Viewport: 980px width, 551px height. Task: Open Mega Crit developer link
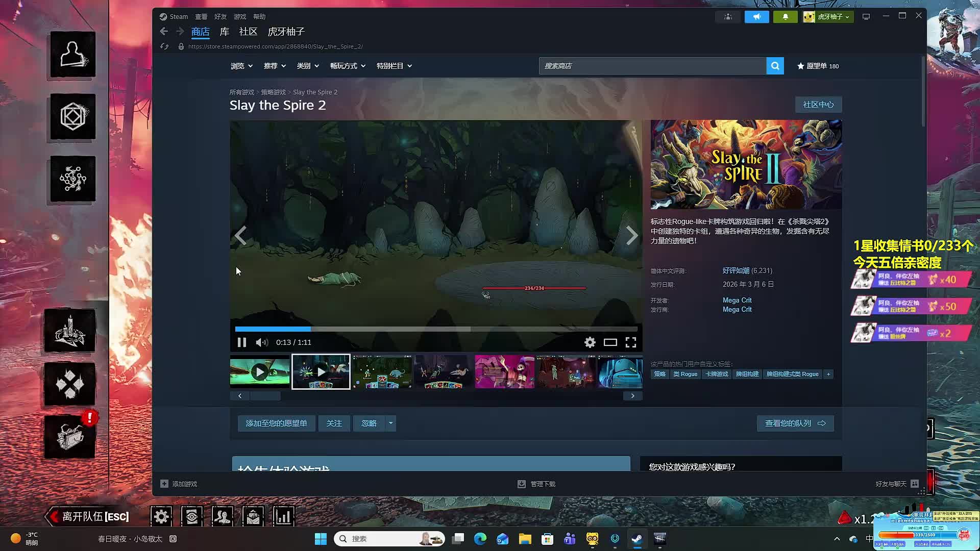click(x=737, y=300)
